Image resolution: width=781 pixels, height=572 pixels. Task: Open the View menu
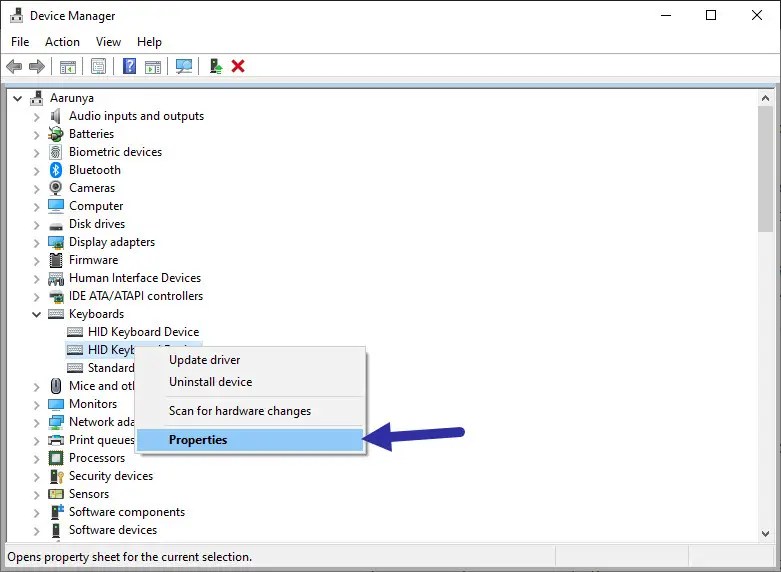108,42
